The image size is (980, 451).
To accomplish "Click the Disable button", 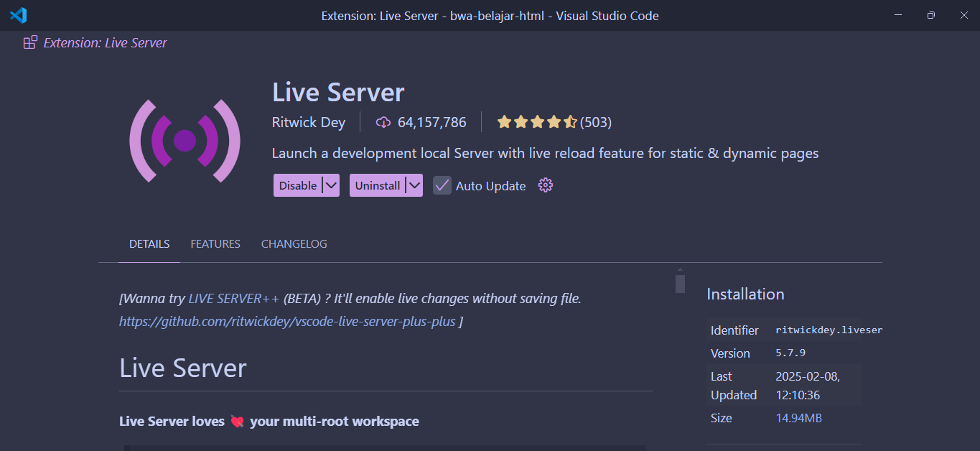I will pyautogui.click(x=298, y=185).
